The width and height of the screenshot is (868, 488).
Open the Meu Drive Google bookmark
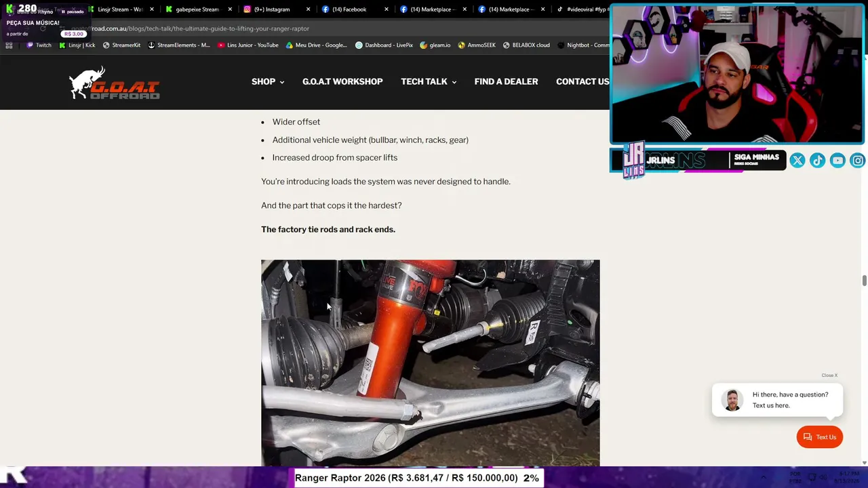coord(316,45)
